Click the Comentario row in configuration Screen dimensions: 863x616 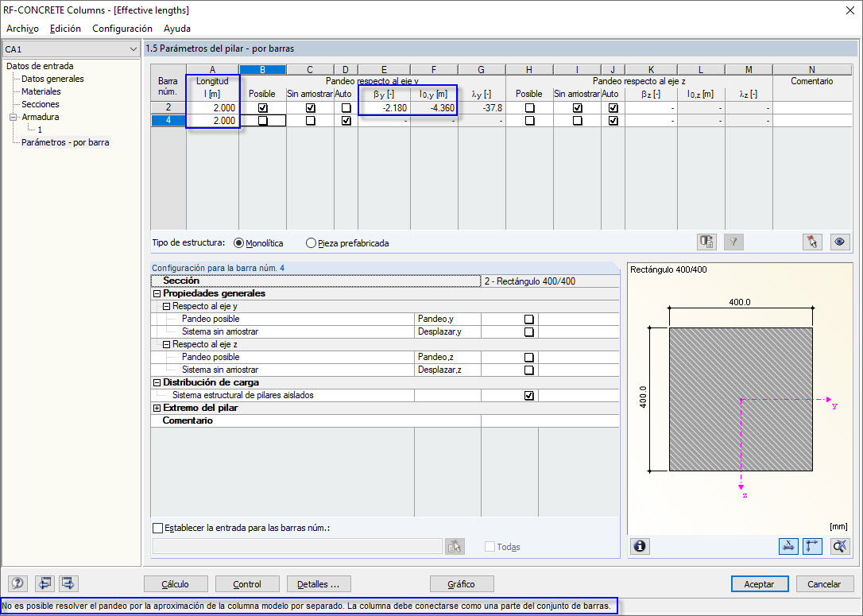tap(385, 420)
